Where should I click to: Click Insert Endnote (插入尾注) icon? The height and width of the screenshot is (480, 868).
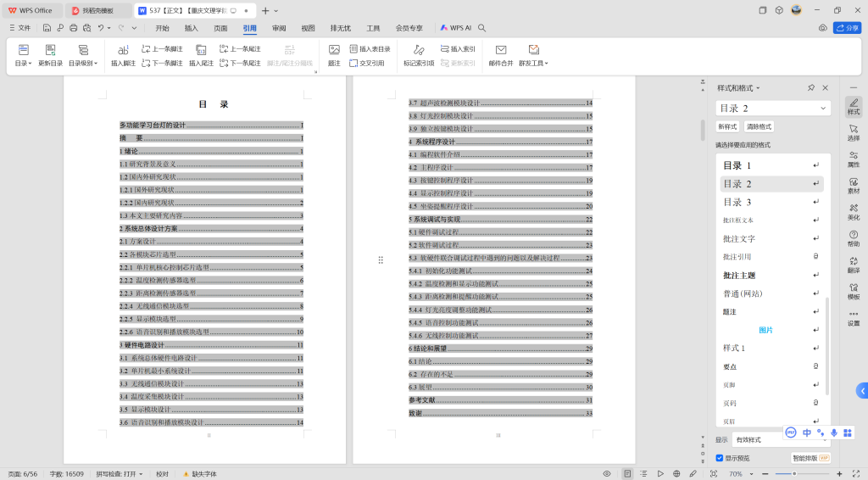(201, 50)
